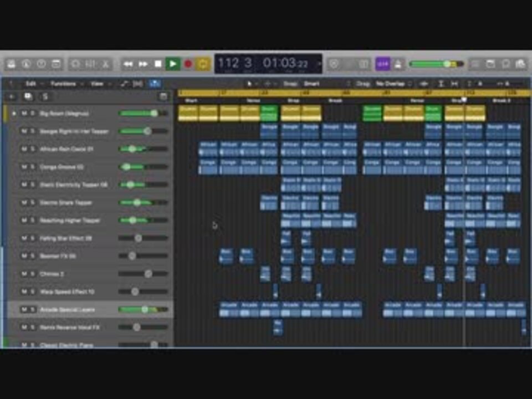Click the Waveform Zoom icon
The image size is (532, 399).
pos(424,84)
